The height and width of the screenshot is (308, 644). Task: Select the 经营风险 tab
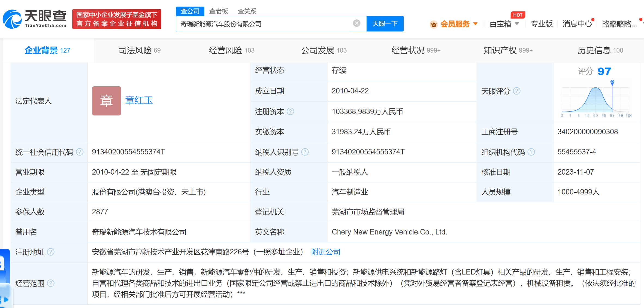232,50
